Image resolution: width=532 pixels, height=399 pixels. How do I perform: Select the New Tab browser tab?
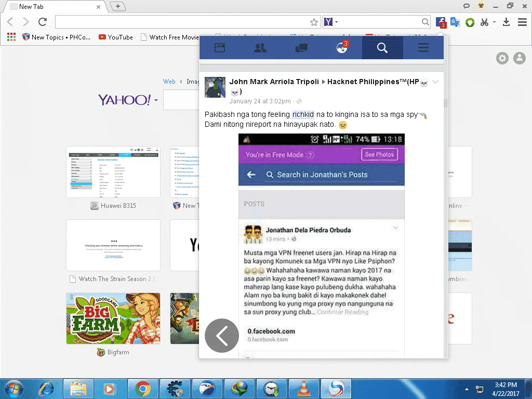tap(54, 6)
